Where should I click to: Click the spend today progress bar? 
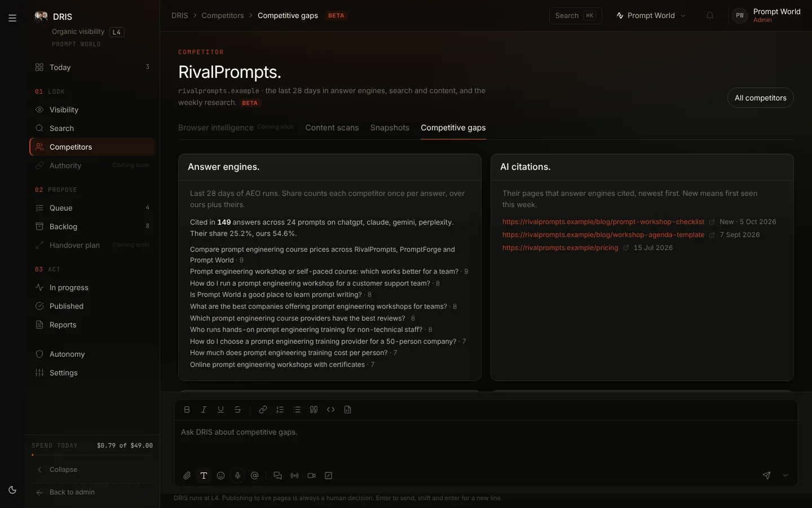coord(92,455)
